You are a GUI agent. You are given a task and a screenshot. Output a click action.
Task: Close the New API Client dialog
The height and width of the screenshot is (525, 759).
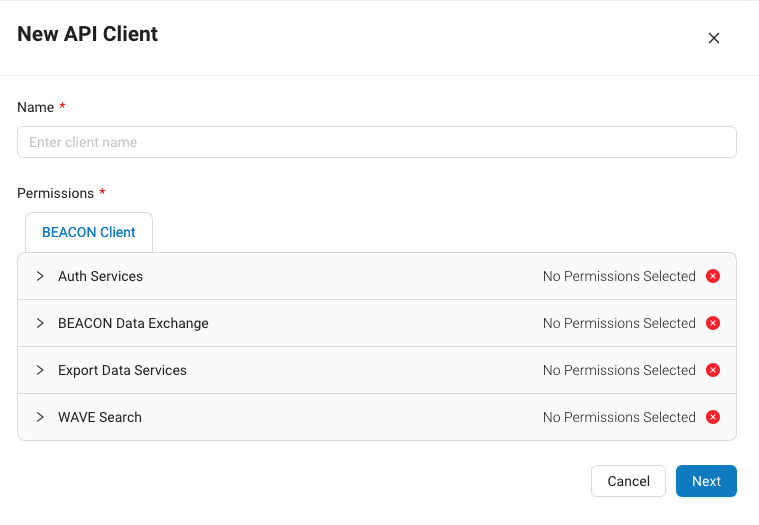pos(714,38)
